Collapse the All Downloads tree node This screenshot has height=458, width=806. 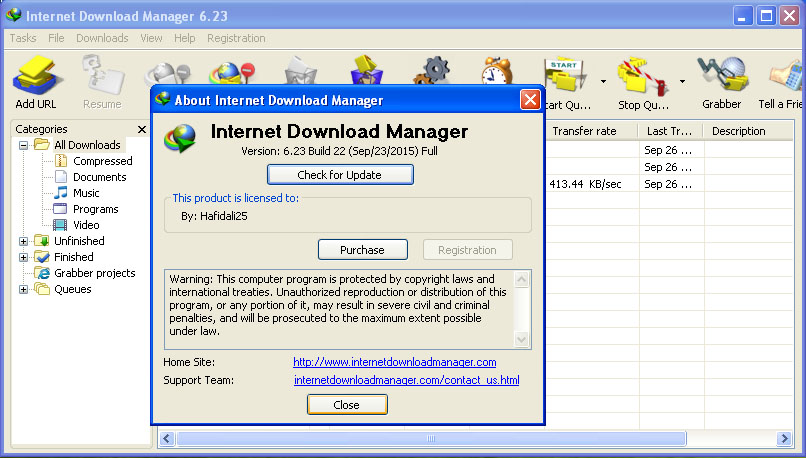point(24,145)
